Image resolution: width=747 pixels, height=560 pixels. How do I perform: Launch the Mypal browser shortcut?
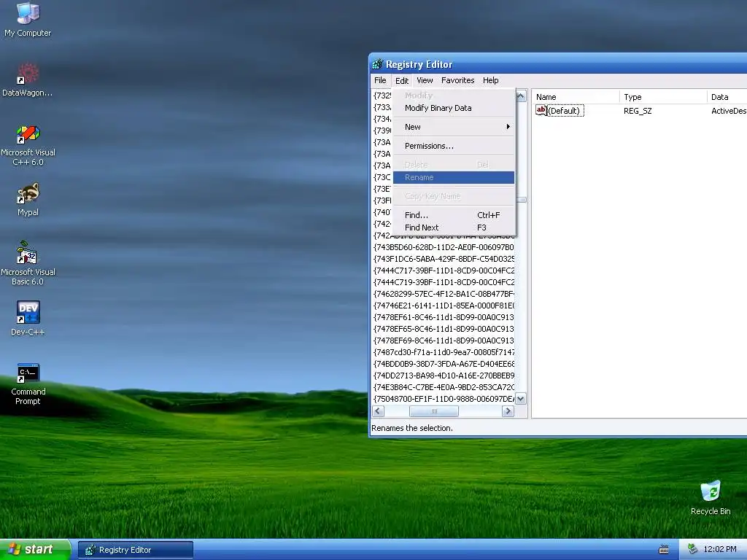coord(28,200)
